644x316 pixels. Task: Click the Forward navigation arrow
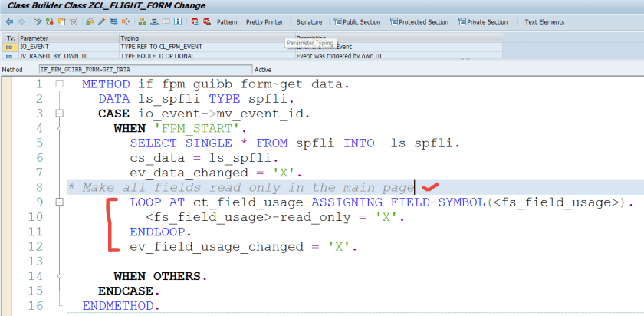pos(21,21)
